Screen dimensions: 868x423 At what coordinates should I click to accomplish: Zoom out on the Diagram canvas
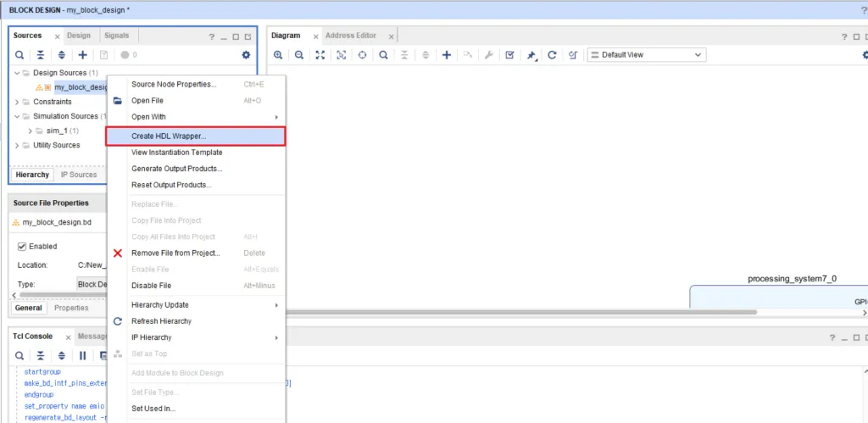tap(299, 55)
